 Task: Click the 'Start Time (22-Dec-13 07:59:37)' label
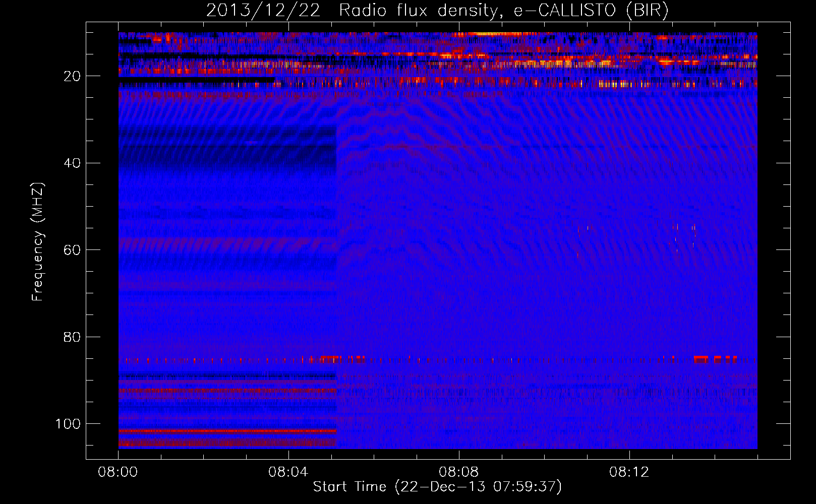pos(437,487)
